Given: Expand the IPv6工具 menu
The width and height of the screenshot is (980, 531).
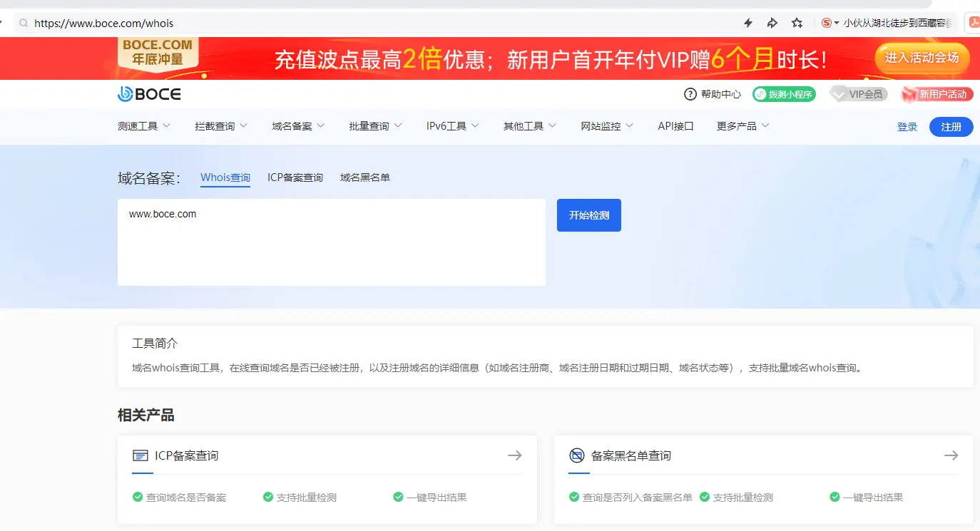Looking at the screenshot, I should point(452,126).
